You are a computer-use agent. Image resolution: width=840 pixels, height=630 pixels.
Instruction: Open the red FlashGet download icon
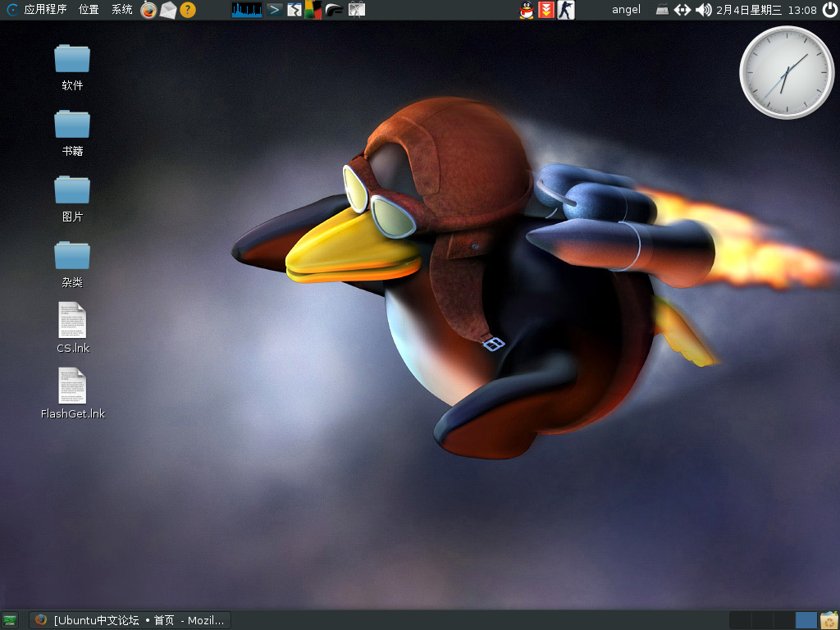coord(546,10)
